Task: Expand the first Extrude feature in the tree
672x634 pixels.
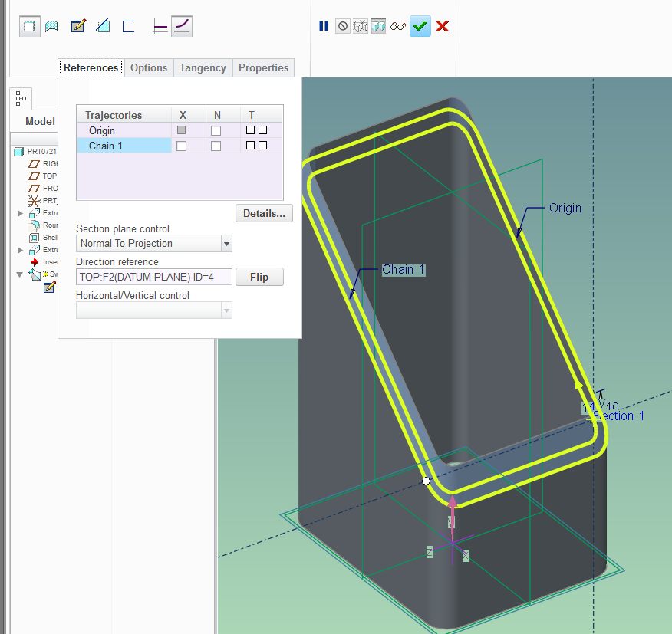Action: pos(20,213)
